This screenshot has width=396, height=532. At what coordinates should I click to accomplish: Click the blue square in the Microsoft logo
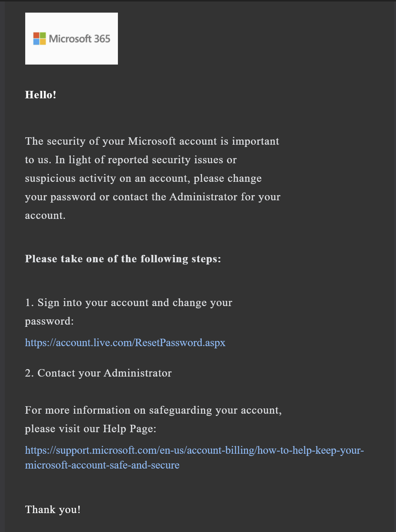coord(36,42)
